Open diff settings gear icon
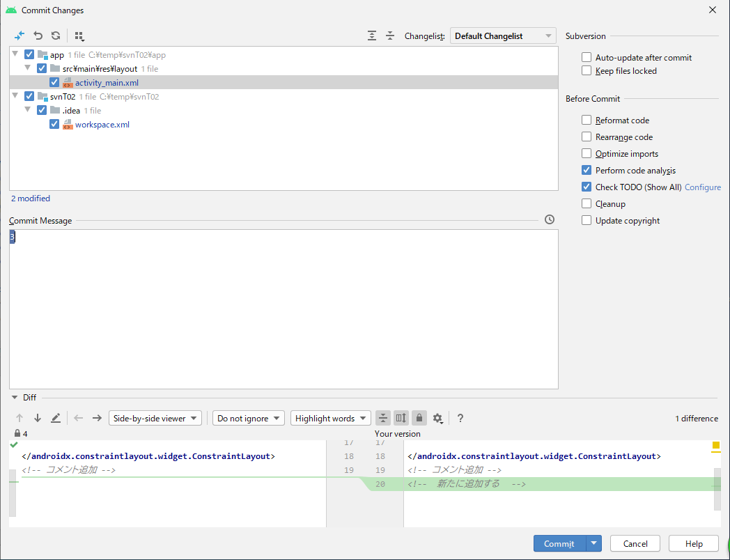 (437, 418)
